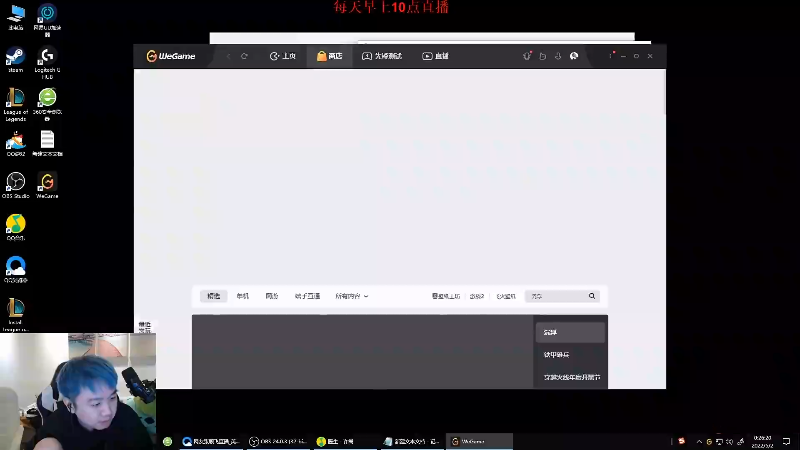
Task: Select the 精选 filter in the store
Action: coord(214,296)
